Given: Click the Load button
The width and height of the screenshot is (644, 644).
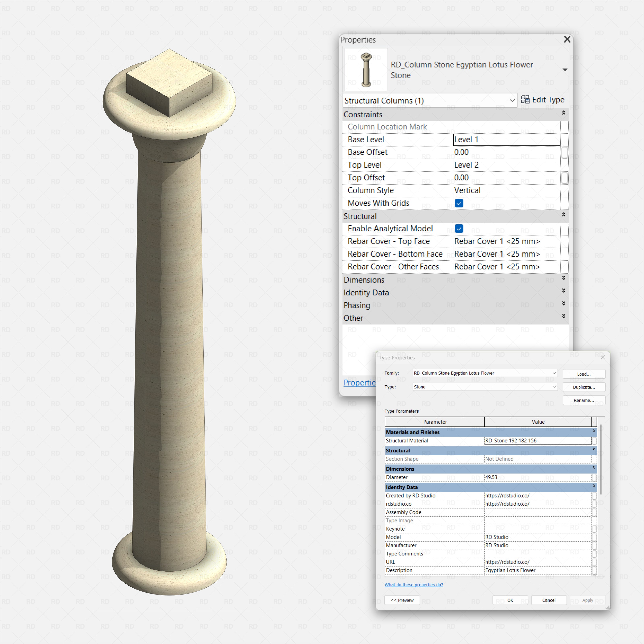Looking at the screenshot, I should pos(584,374).
